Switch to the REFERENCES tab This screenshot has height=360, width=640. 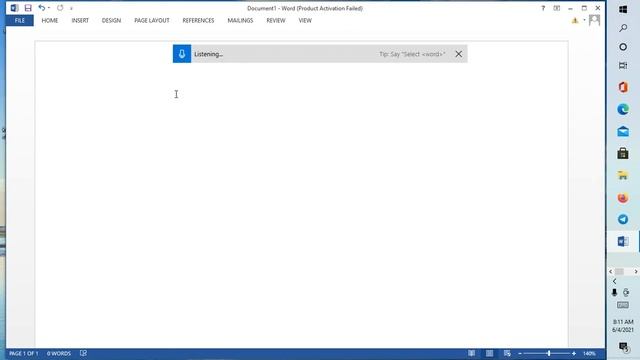[198, 20]
